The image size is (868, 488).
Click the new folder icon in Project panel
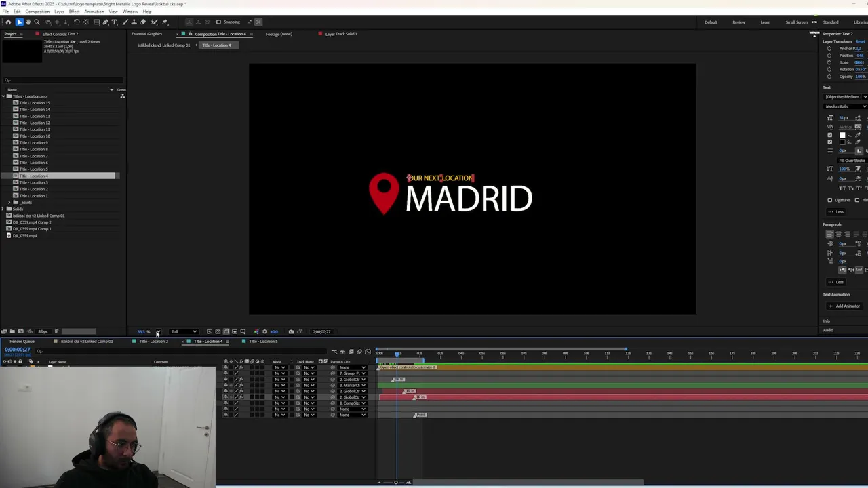(12, 331)
